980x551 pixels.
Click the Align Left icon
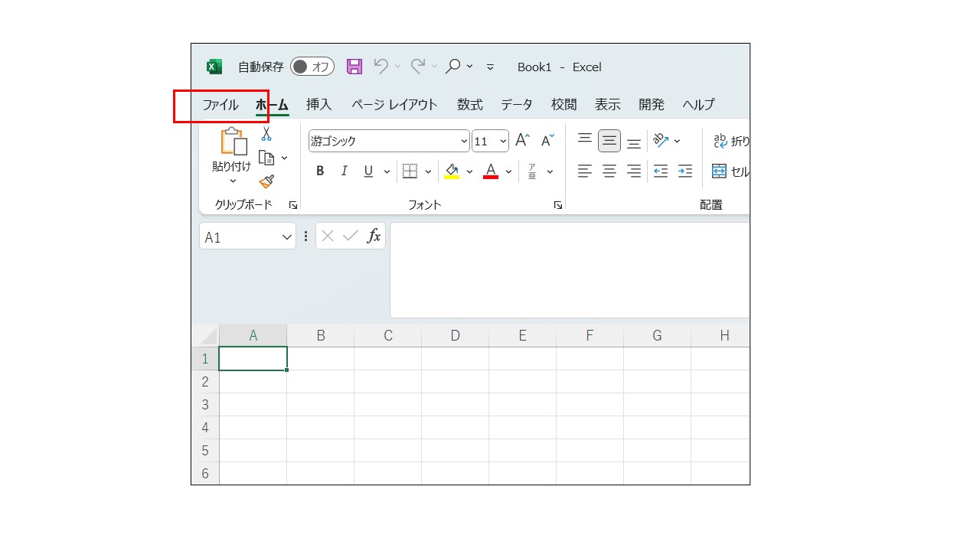click(585, 171)
